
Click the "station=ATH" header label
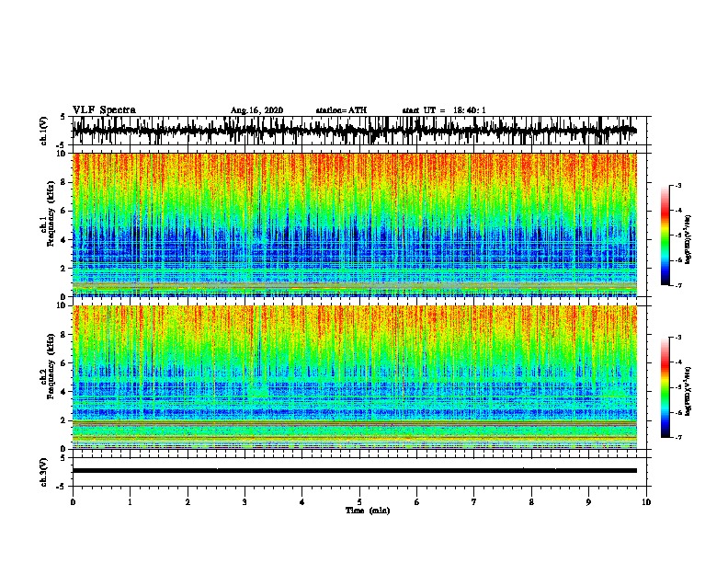pyautogui.click(x=341, y=110)
